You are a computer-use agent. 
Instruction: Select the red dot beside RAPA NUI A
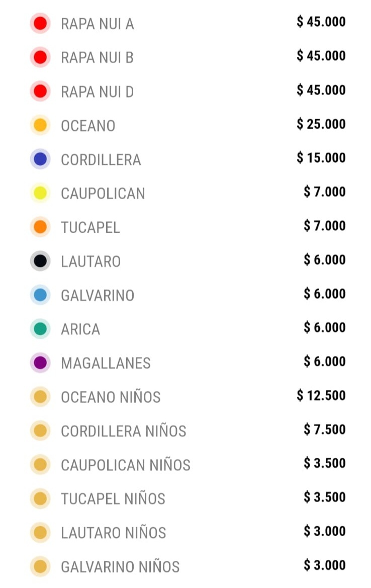coord(40,23)
